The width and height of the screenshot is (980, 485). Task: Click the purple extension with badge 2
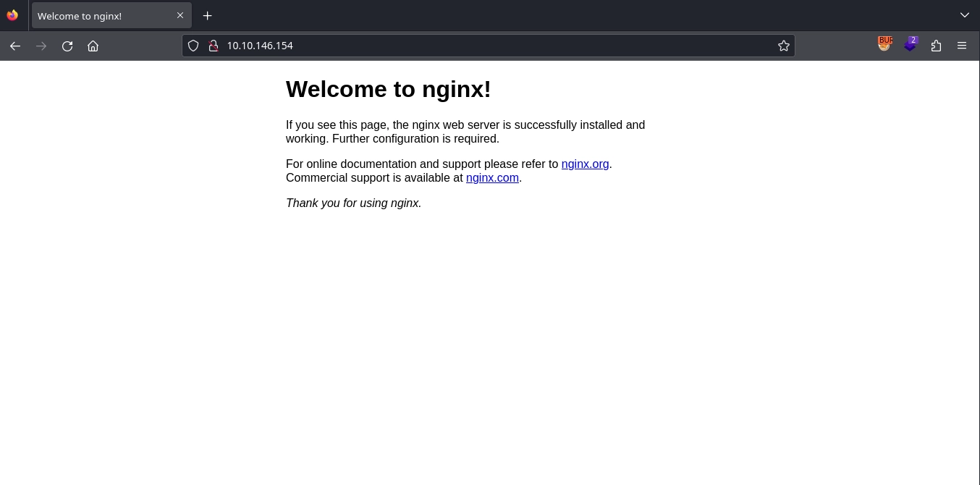tap(911, 45)
